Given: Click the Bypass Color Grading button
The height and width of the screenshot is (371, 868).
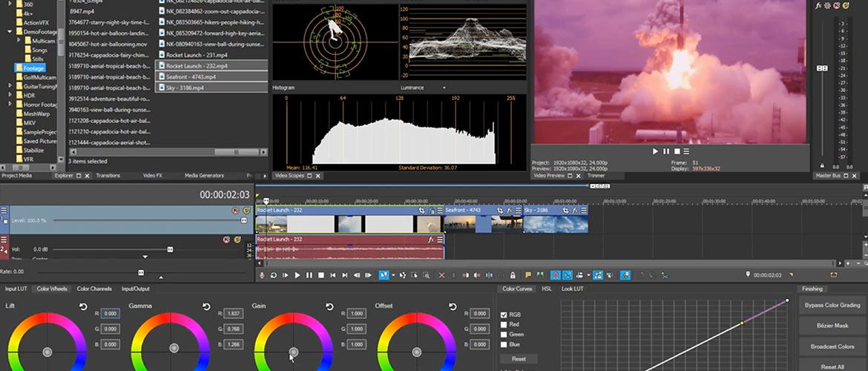Looking at the screenshot, I should coord(832,305).
